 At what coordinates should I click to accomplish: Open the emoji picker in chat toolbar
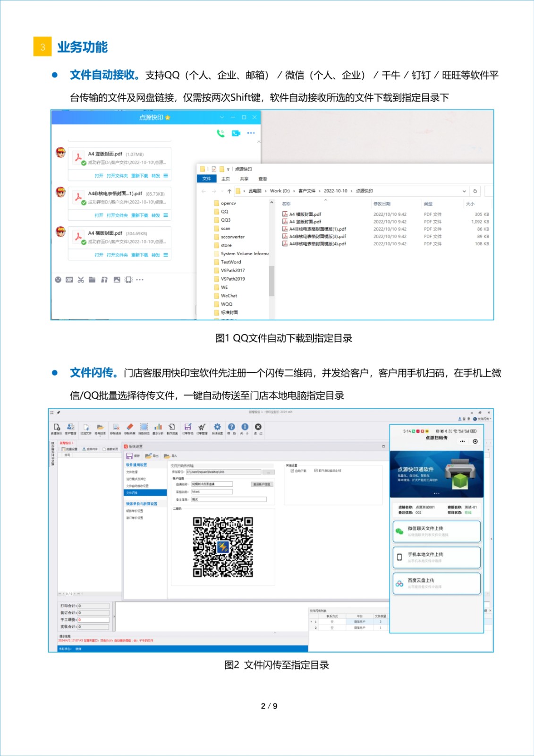click(58, 280)
